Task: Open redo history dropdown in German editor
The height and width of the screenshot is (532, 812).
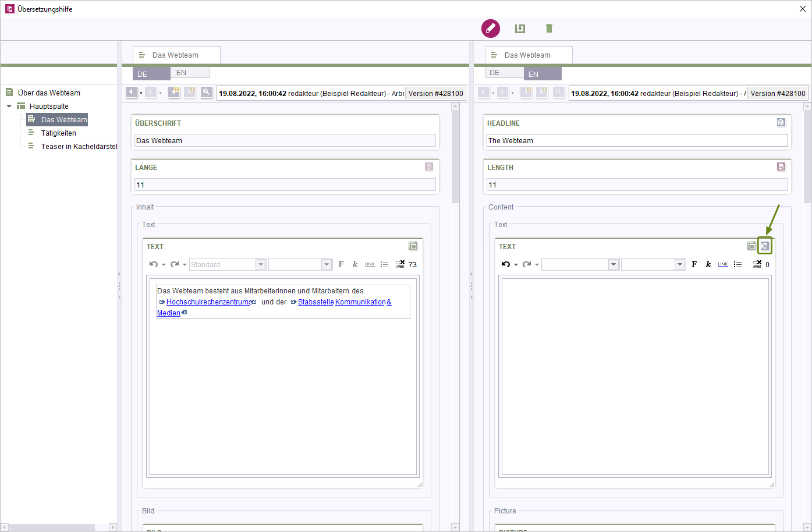Action: pyautogui.click(x=185, y=265)
